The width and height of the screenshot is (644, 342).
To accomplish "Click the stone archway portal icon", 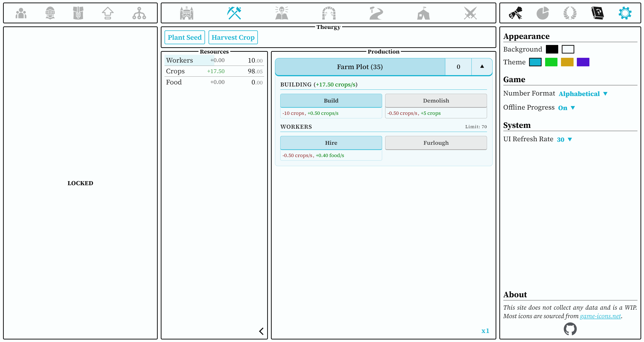I will pos(329,13).
